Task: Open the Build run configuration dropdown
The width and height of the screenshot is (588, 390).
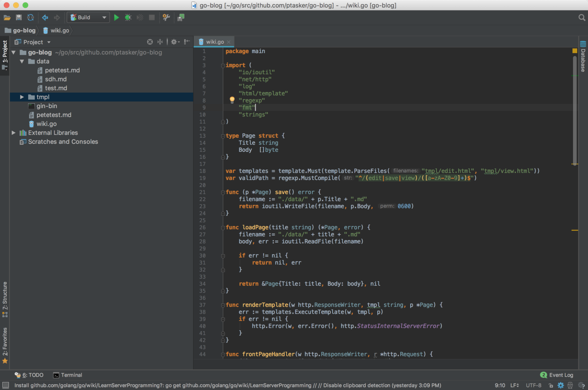Action: point(88,18)
